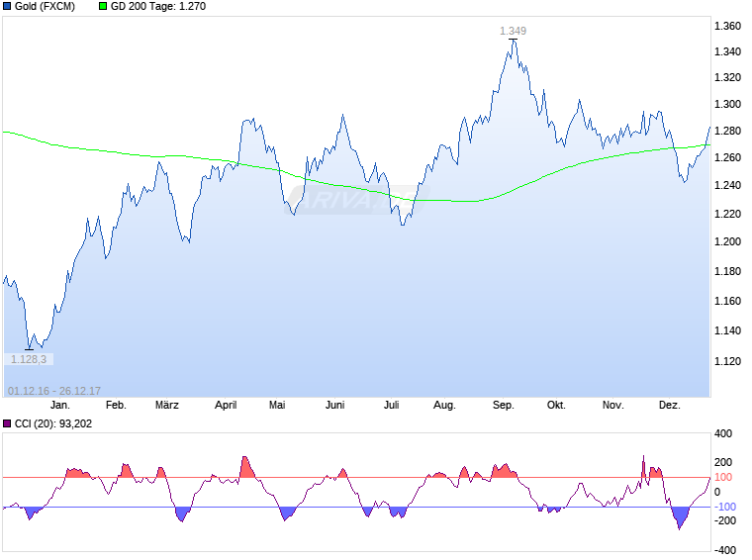Click the 1.220 price axis value
752x560 pixels.
tap(727, 214)
